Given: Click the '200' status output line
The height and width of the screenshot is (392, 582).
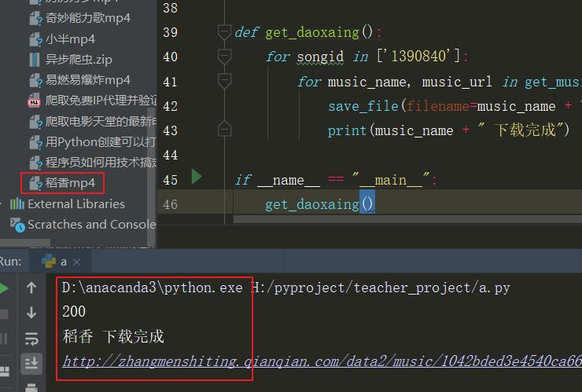Looking at the screenshot, I should click(74, 312).
